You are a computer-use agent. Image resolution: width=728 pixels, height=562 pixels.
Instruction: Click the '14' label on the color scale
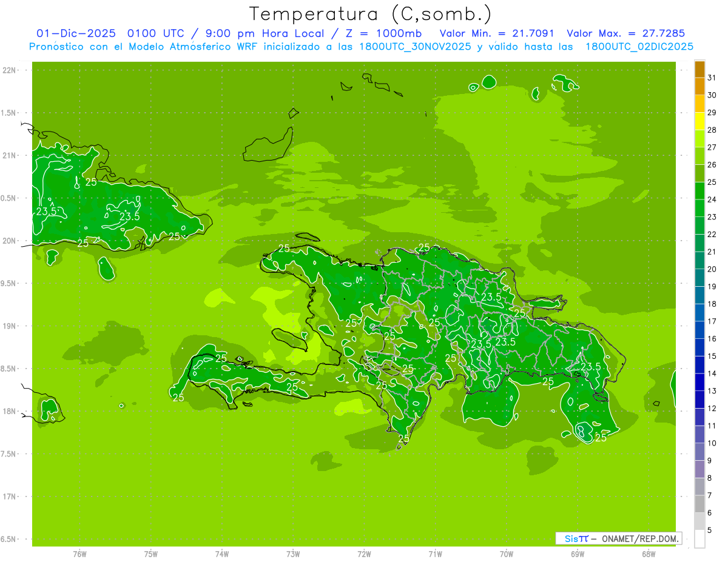712,373
